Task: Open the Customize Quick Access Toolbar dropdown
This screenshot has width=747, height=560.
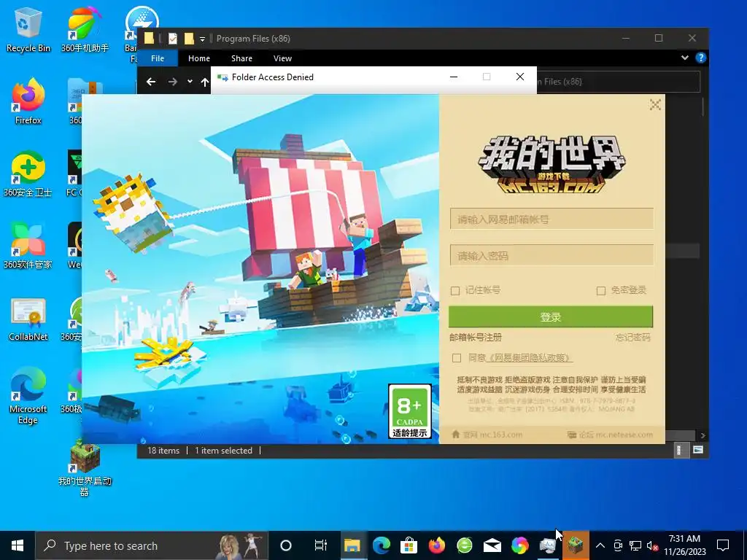Action: coord(203,39)
